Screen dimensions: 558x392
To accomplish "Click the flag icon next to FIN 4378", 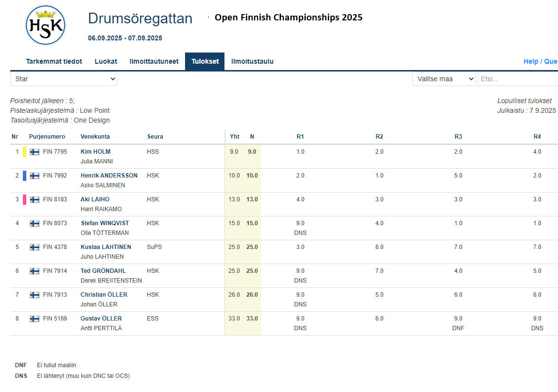I will click(x=35, y=247).
